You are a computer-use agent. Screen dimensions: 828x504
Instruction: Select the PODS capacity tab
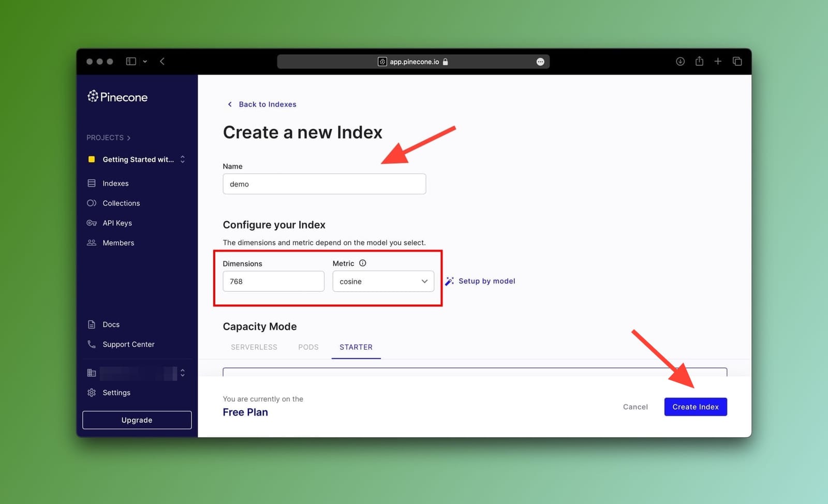[x=308, y=347]
